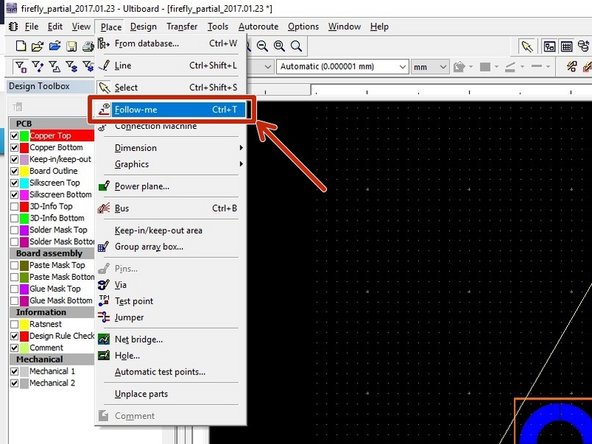Expand the Dimension submenu arrow
592x444 pixels.
tap(241, 148)
